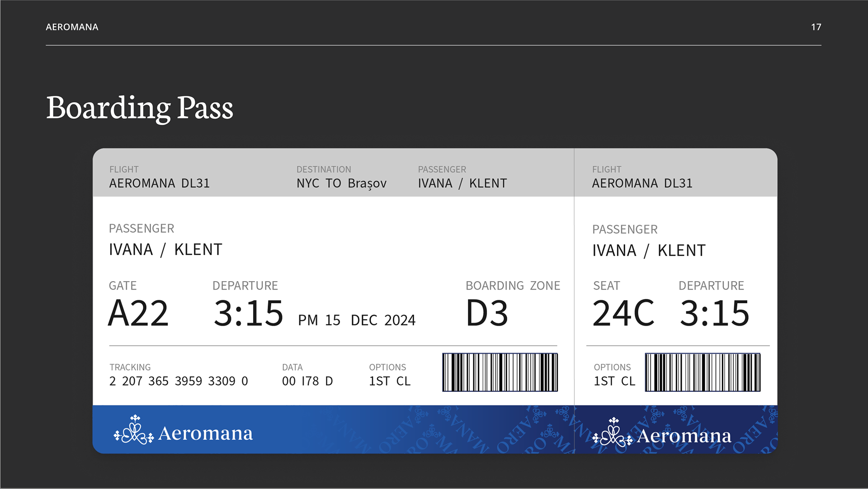The width and height of the screenshot is (868, 489).
Task: Click departure time 3:15 on main ticket
Action: tap(249, 313)
